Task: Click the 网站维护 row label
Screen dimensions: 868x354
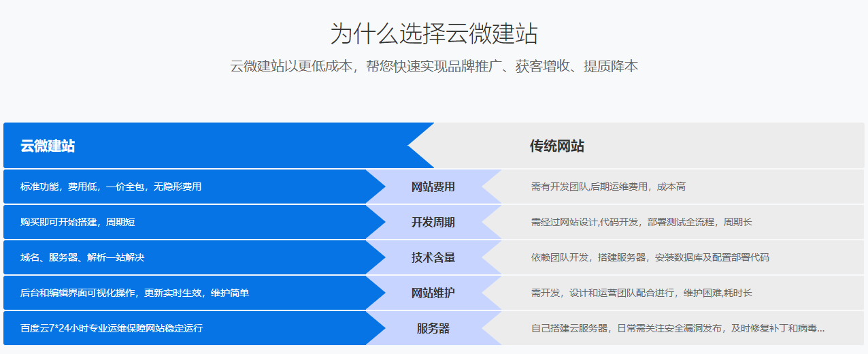Action: (433, 293)
